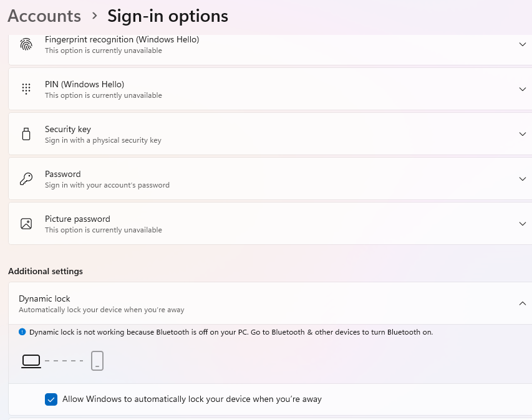
Task: Expand the Security key chevron
Action: pos(523,134)
